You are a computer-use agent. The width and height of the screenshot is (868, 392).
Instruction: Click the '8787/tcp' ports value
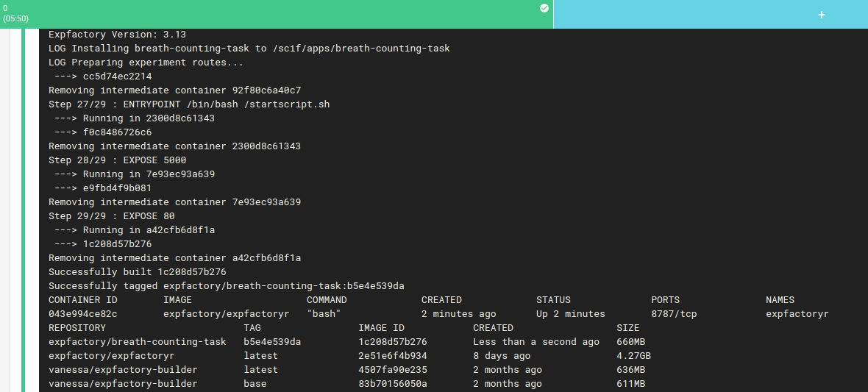(674, 314)
